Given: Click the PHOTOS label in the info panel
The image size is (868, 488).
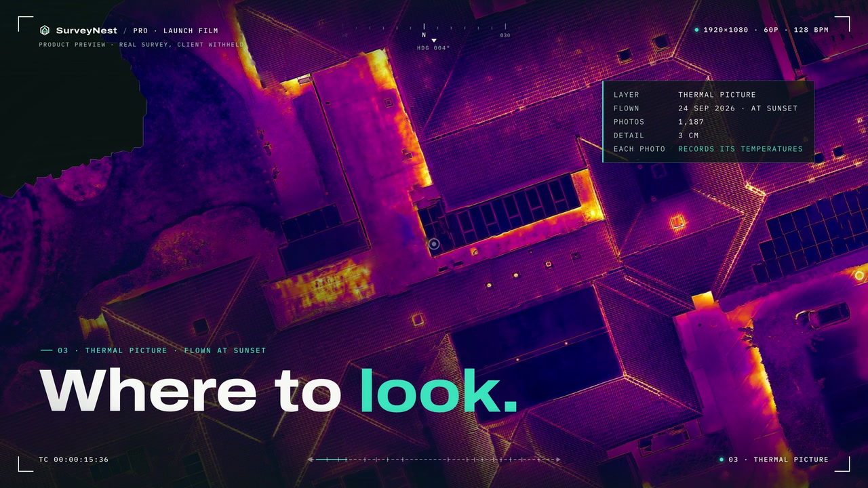Looking at the screenshot, I should [629, 122].
